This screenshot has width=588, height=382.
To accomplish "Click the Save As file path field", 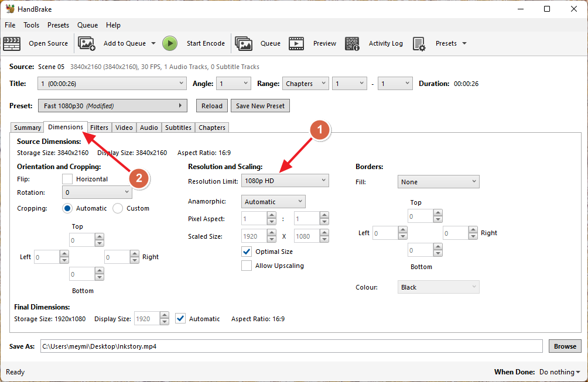I will point(291,346).
